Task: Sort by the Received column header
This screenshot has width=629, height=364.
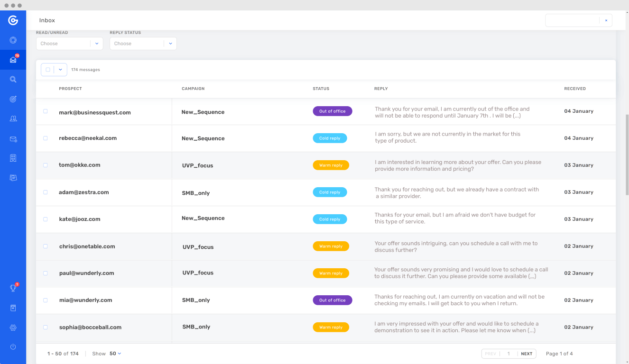Action: [574, 89]
